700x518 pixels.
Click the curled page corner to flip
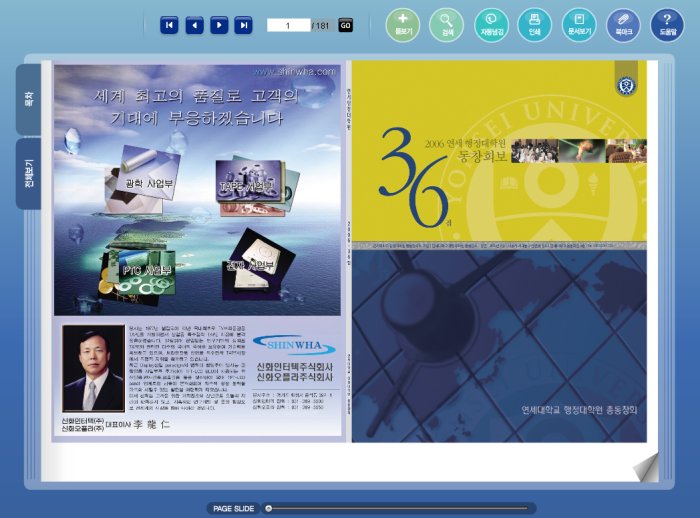(646, 468)
